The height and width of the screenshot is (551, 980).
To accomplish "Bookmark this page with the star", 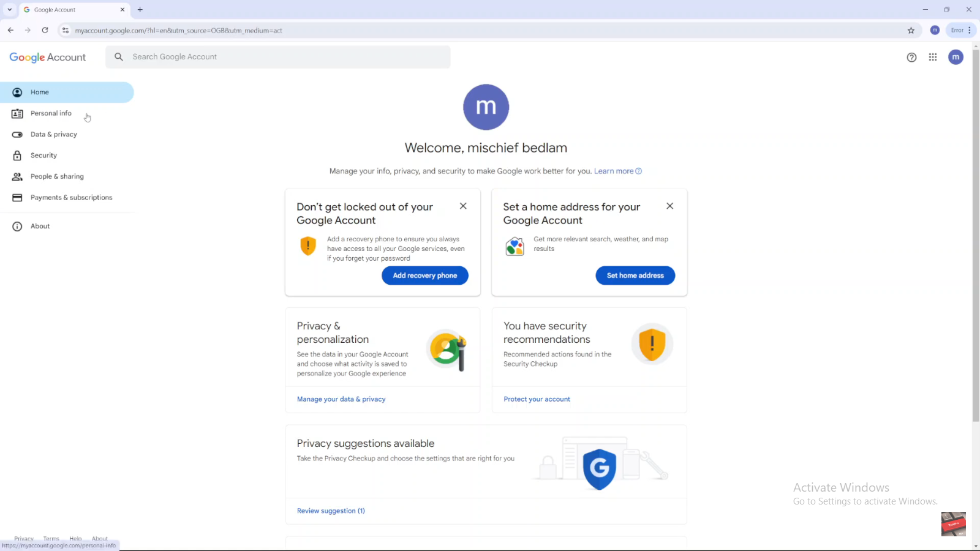I will coord(911,30).
